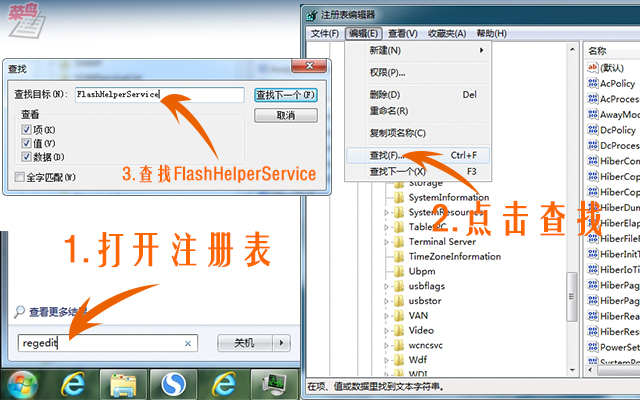Toggle the 数据(D) checkbox
The image size is (640, 400).
point(27,157)
